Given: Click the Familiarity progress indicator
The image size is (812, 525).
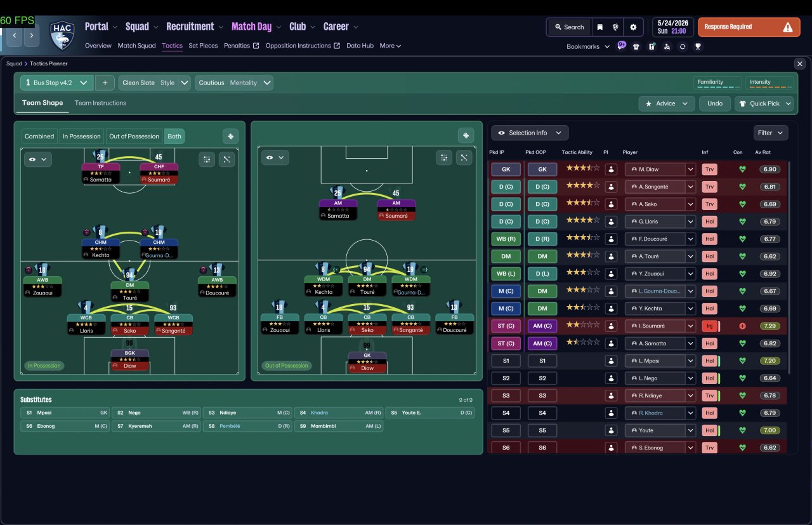Looking at the screenshot, I should tap(717, 83).
